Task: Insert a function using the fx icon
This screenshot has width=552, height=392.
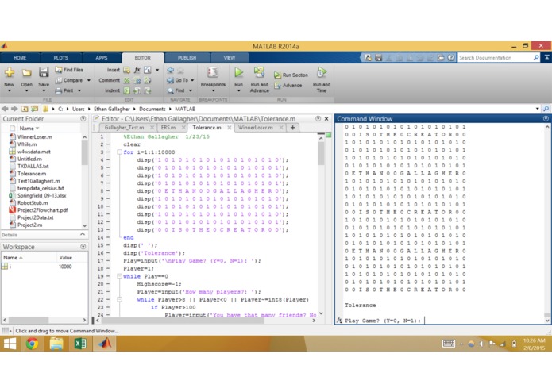Action: coord(137,70)
